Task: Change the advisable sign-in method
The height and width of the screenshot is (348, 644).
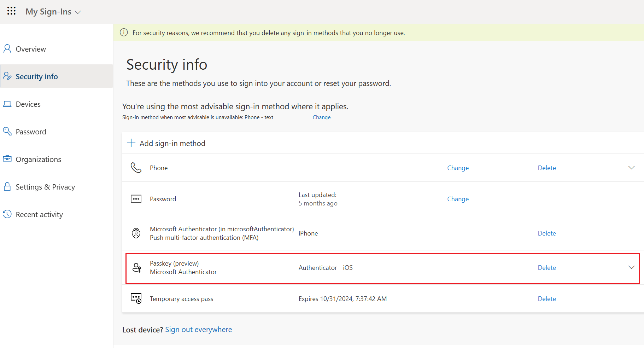Action: click(x=321, y=117)
